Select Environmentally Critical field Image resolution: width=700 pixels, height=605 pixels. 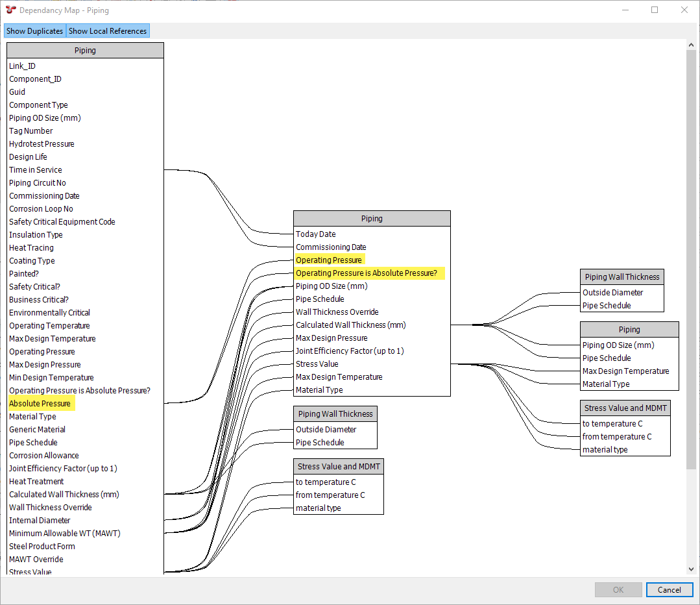pyautogui.click(x=49, y=312)
